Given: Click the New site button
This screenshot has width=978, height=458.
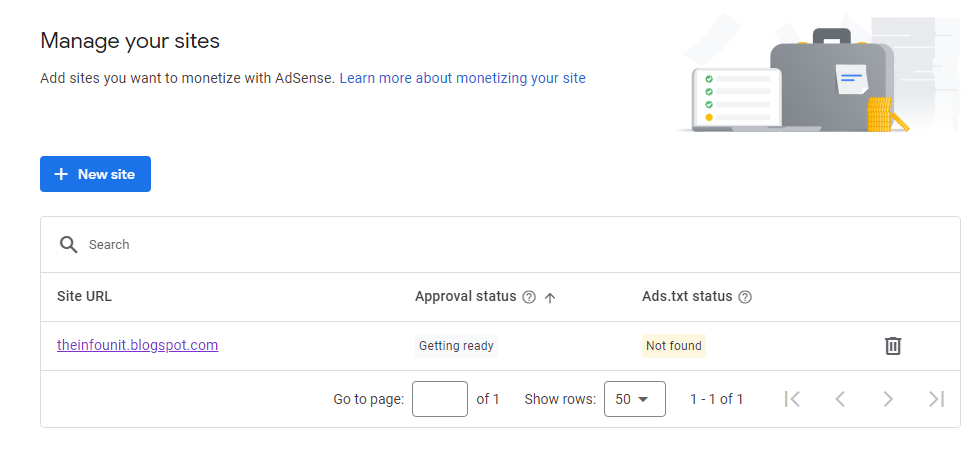Looking at the screenshot, I should coord(95,174).
